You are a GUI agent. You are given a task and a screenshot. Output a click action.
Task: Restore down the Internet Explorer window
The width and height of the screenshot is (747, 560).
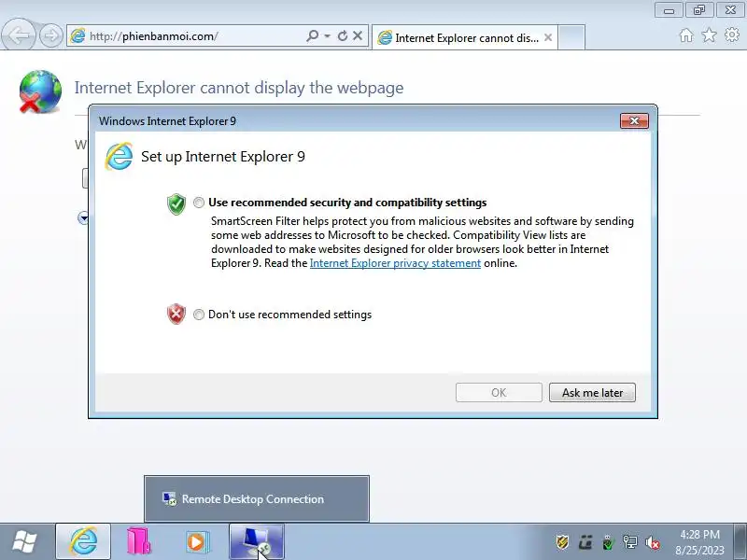[x=698, y=10]
